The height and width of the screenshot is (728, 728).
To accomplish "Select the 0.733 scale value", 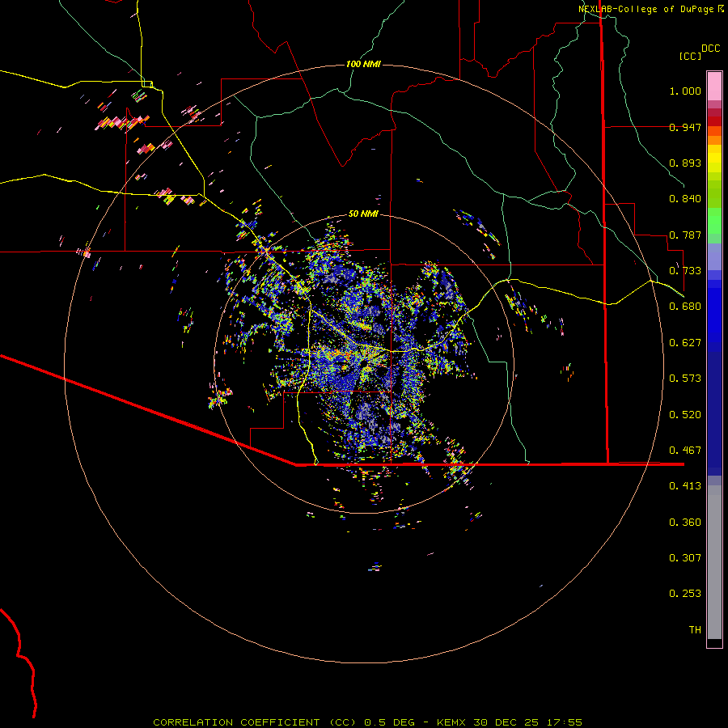I will pyautogui.click(x=685, y=271).
